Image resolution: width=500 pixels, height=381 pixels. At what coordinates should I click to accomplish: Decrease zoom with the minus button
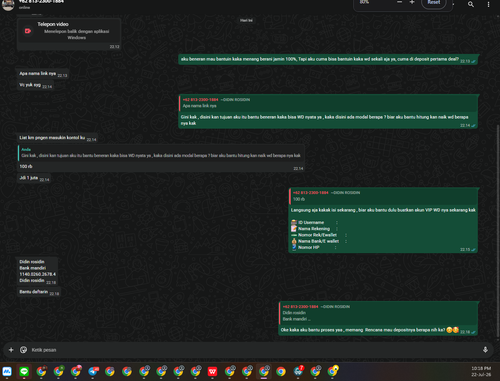click(399, 2)
